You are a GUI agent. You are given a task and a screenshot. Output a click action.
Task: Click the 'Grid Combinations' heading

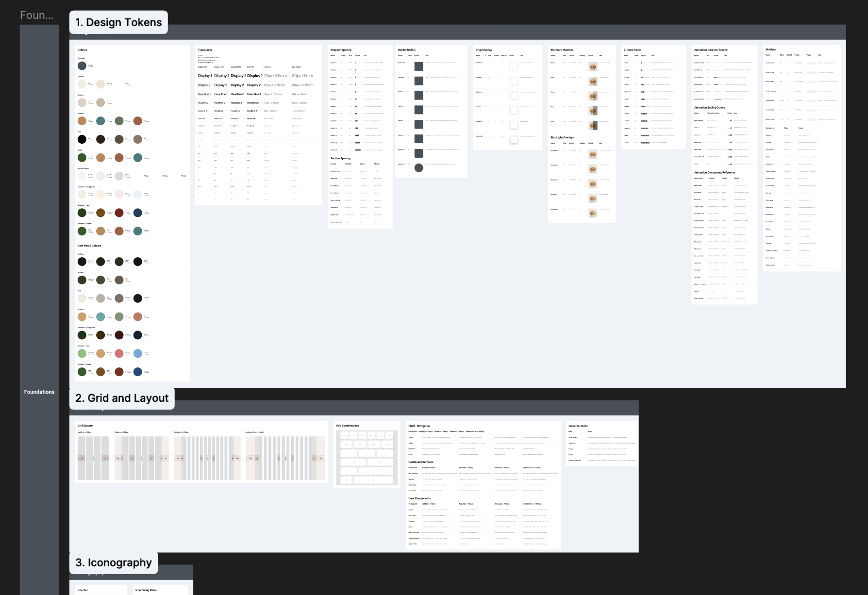(x=348, y=426)
